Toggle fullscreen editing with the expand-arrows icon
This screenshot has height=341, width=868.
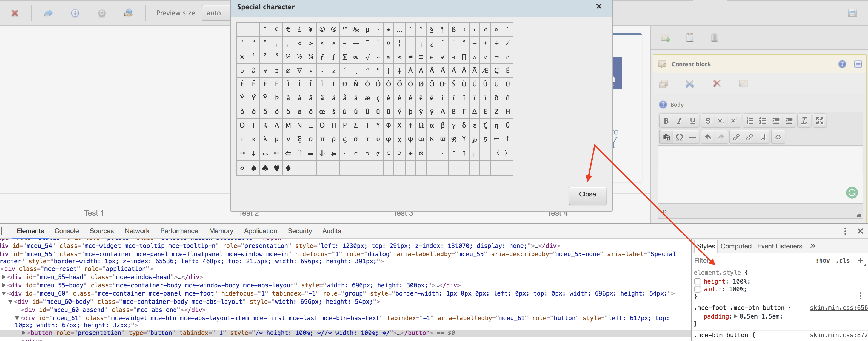tap(820, 120)
